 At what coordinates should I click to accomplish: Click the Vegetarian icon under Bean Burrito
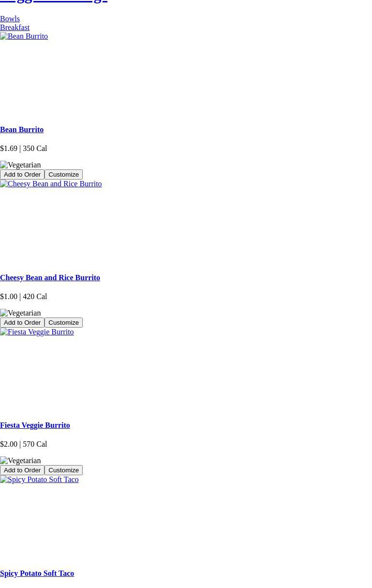point(20,165)
